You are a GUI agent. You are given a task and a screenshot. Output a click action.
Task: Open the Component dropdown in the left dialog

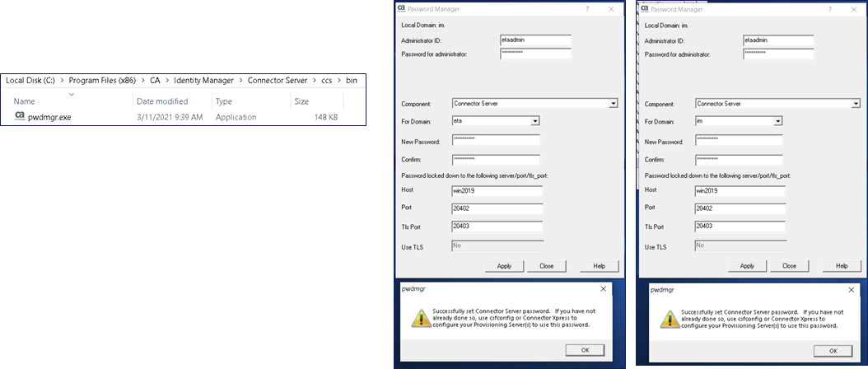pos(613,104)
